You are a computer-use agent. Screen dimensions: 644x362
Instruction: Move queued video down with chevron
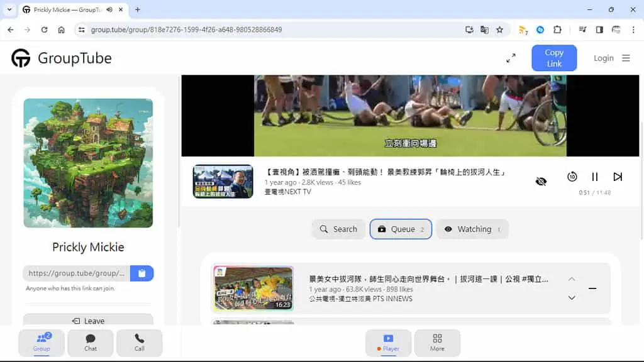pyautogui.click(x=572, y=297)
